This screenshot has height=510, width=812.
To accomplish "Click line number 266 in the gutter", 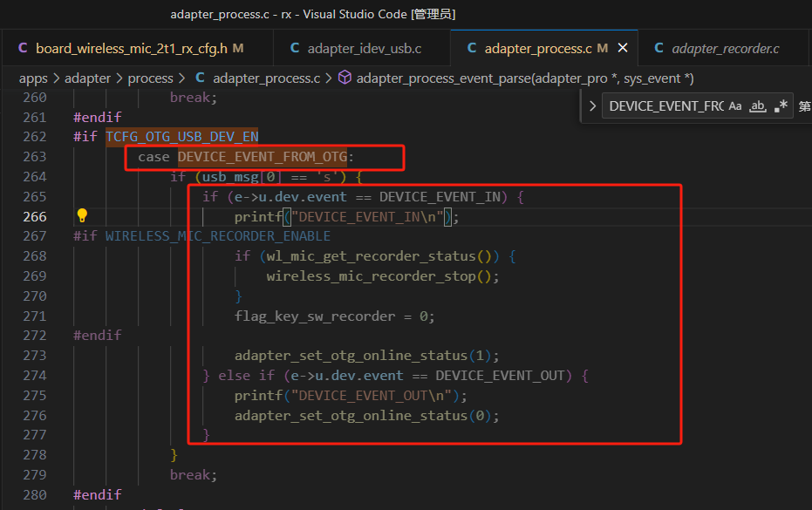I will coord(35,216).
